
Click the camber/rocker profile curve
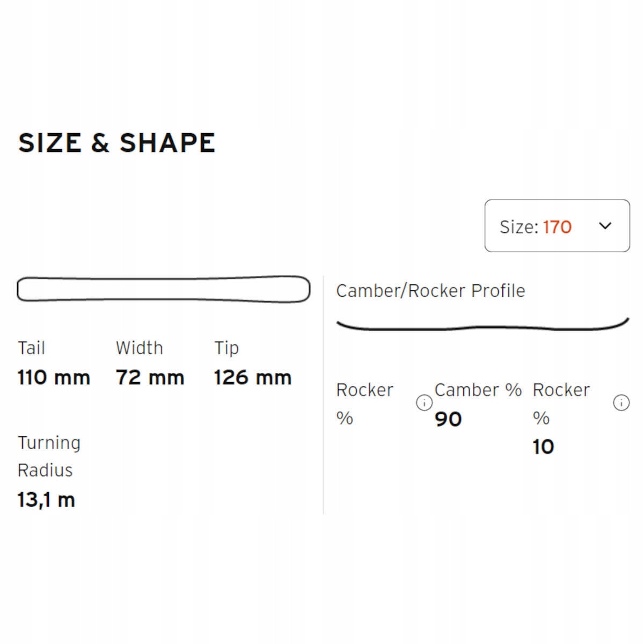[x=482, y=325]
